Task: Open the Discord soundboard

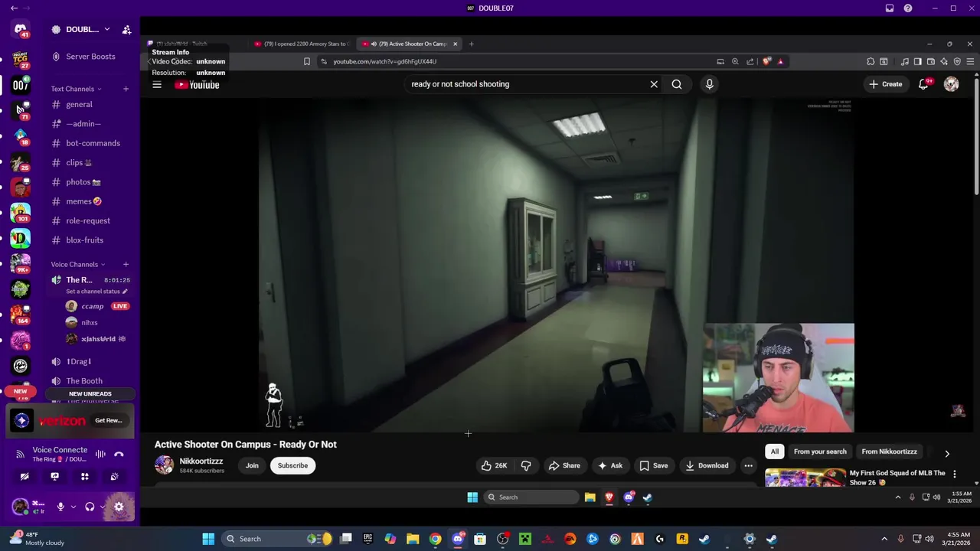Action: [x=114, y=476]
